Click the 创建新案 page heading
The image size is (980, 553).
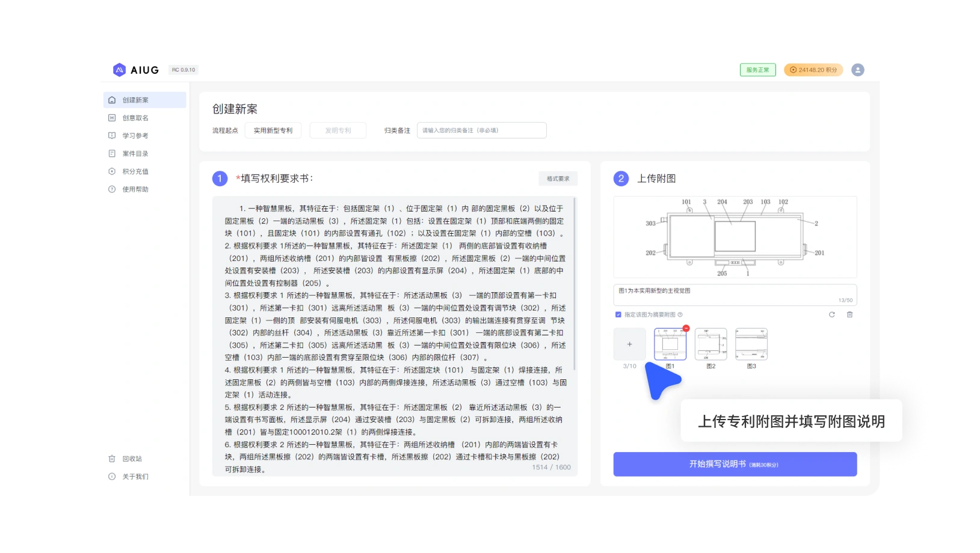(235, 109)
